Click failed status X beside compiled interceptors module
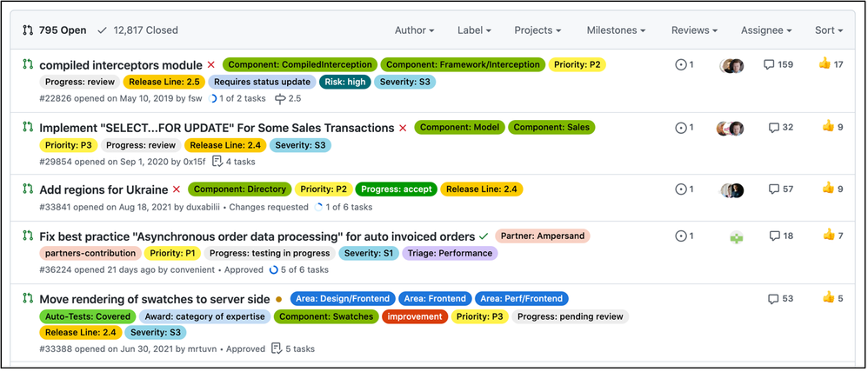This screenshot has width=868, height=372. (211, 65)
